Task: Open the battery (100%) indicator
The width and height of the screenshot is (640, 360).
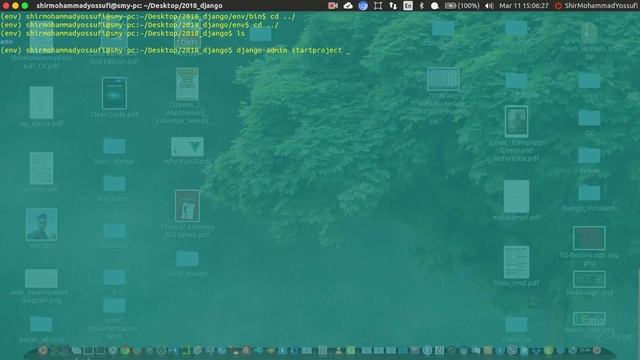Action: [x=462, y=6]
